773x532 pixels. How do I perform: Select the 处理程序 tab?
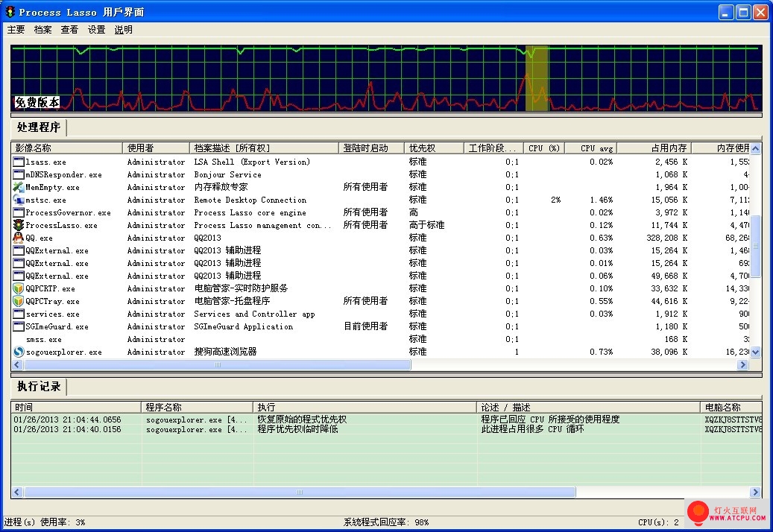[39, 127]
